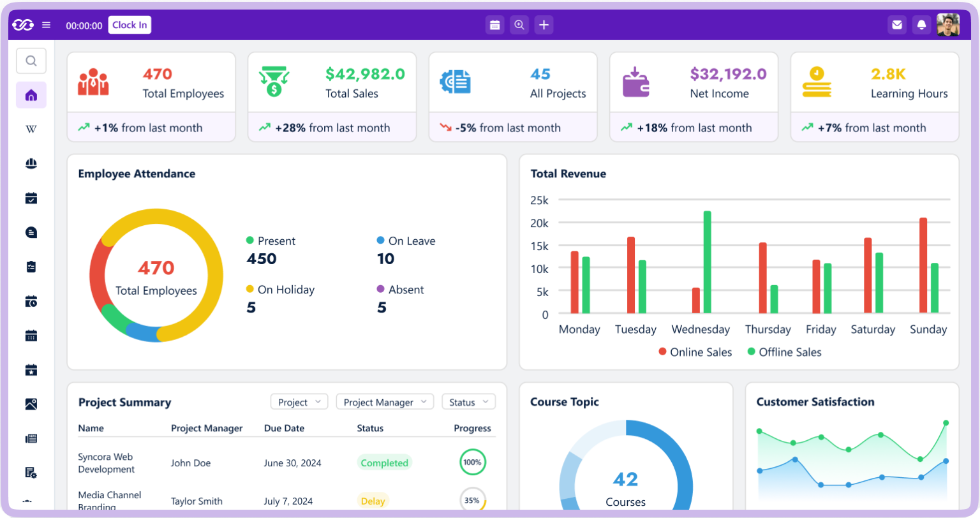Open the mail envelope icon
The height and width of the screenshot is (518, 980).
896,24
